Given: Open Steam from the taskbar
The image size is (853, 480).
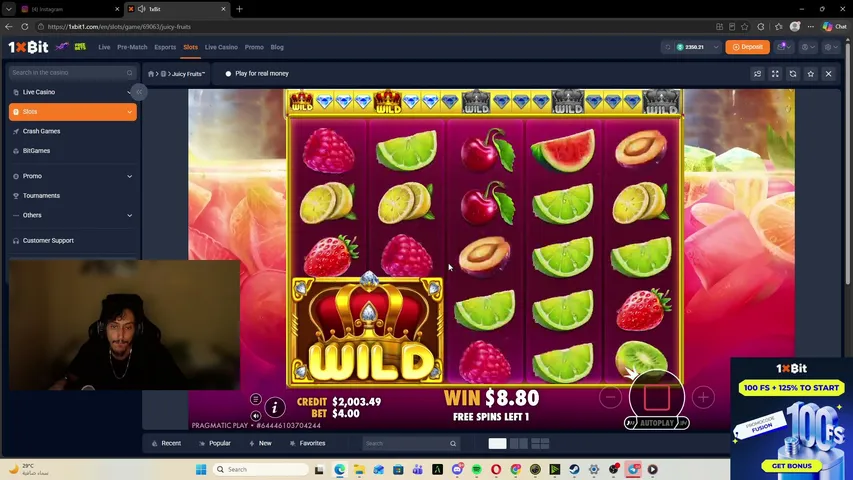Looking at the screenshot, I should coord(574,469).
